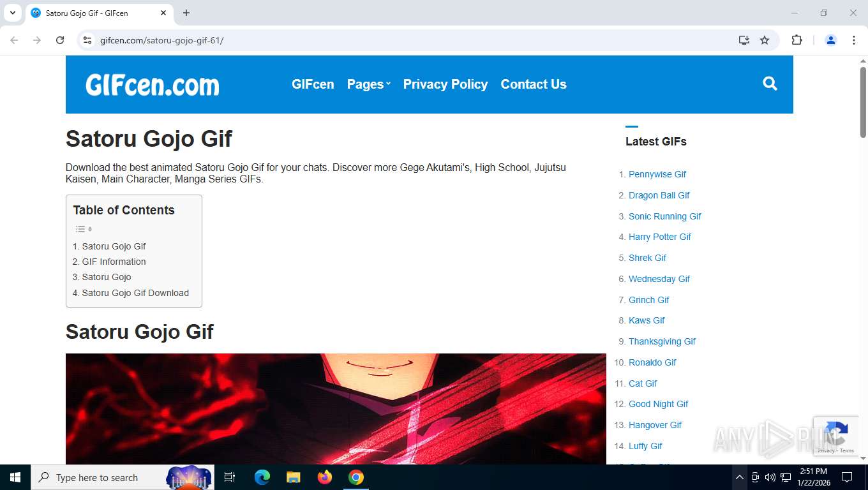This screenshot has height=490, width=868.
Task: Open Shrek Gif link
Action: pyautogui.click(x=647, y=258)
